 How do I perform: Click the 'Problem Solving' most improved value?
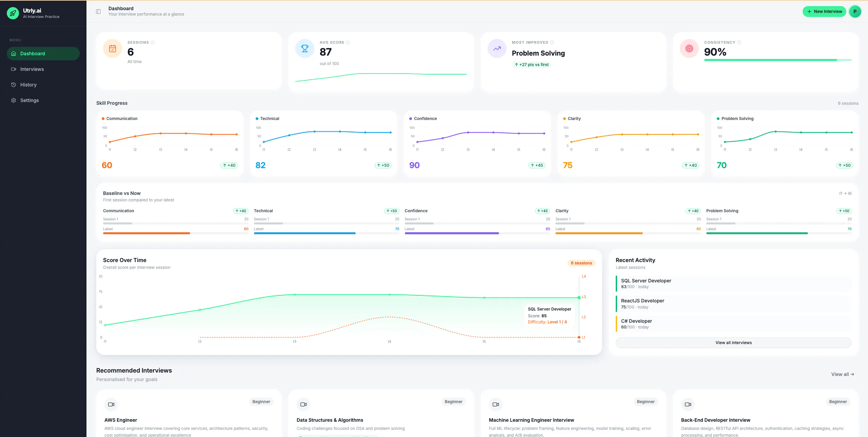pos(538,53)
